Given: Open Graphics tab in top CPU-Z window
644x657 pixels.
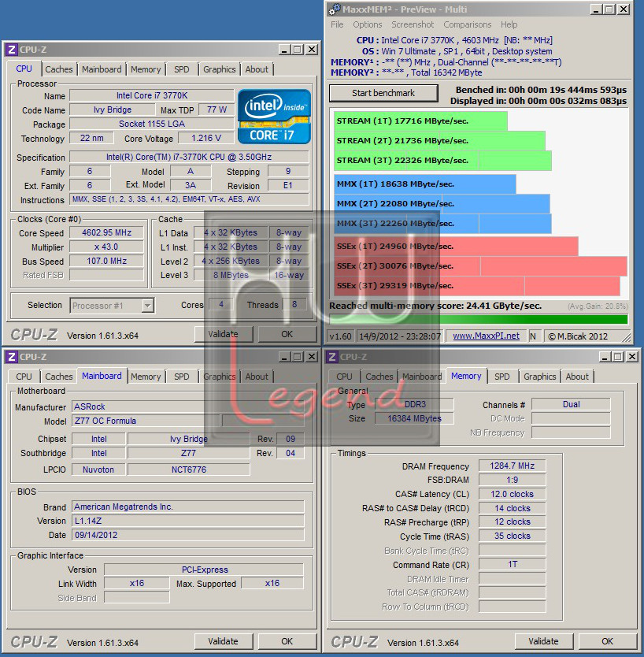Looking at the screenshot, I should pyautogui.click(x=220, y=69).
